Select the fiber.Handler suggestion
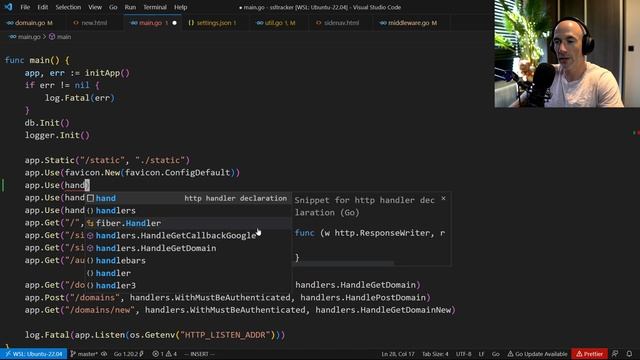Image resolution: width=640 pixels, height=360 pixels. [188, 223]
